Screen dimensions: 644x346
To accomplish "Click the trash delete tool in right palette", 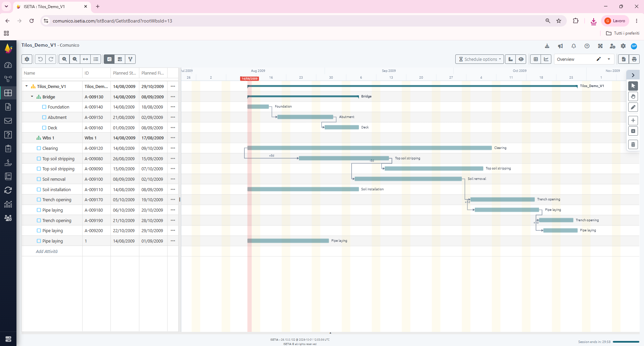I will (x=633, y=144).
